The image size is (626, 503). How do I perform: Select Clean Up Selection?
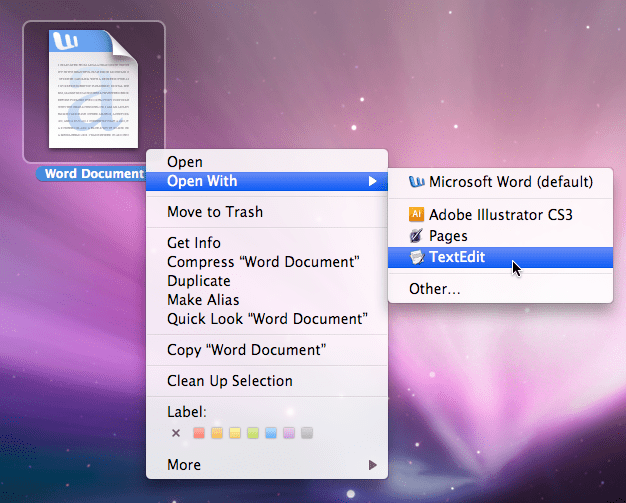click(267, 381)
